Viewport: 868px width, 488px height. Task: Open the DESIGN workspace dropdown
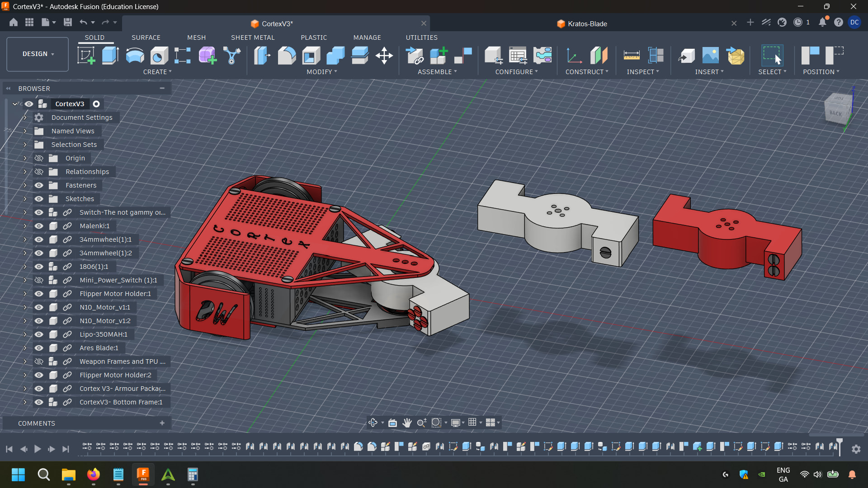tap(38, 54)
